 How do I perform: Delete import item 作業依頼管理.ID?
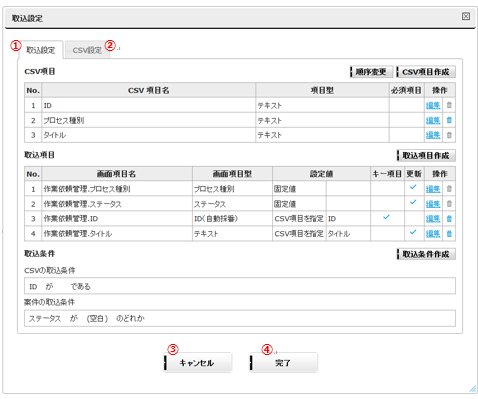[x=449, y=219]
